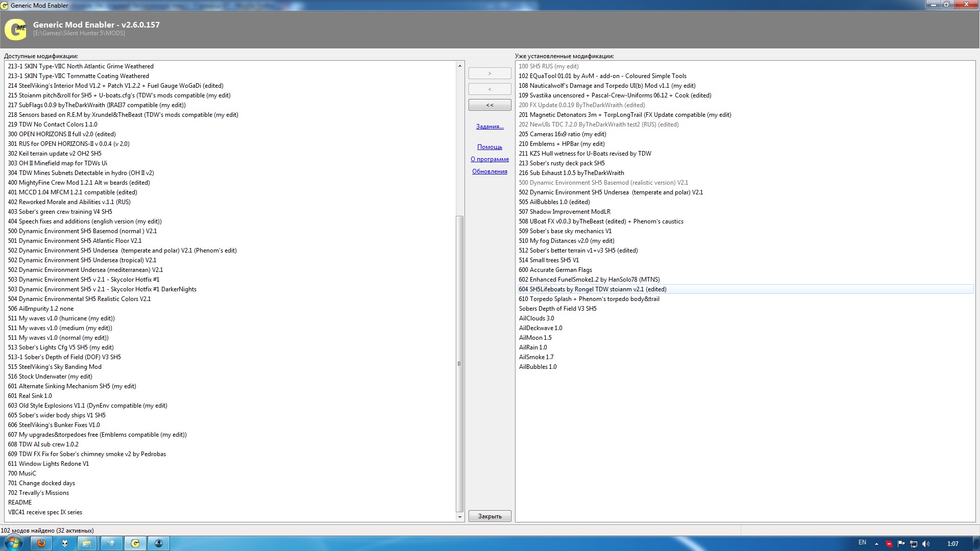Select installed 'AilMoon 1.5'

[x=535, y=338]
